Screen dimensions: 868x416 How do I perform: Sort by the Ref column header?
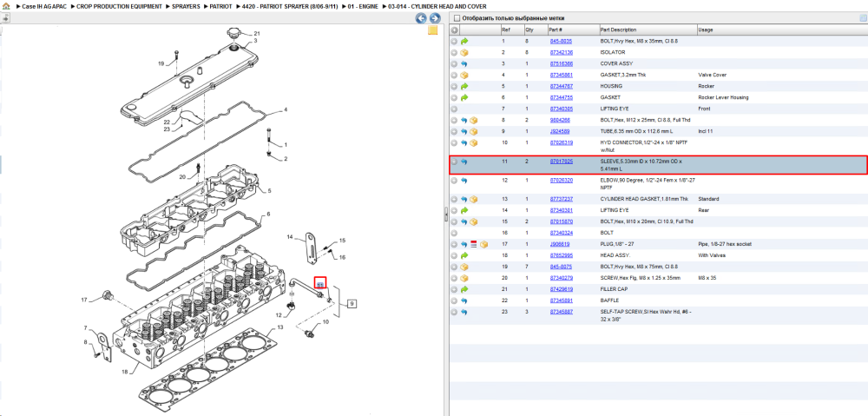[x=511, y=30]
